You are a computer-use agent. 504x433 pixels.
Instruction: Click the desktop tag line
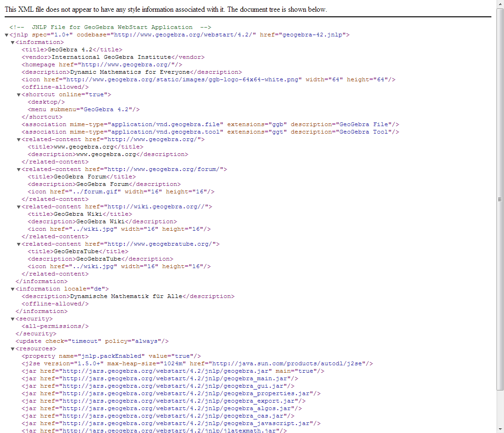click(46, 102)
